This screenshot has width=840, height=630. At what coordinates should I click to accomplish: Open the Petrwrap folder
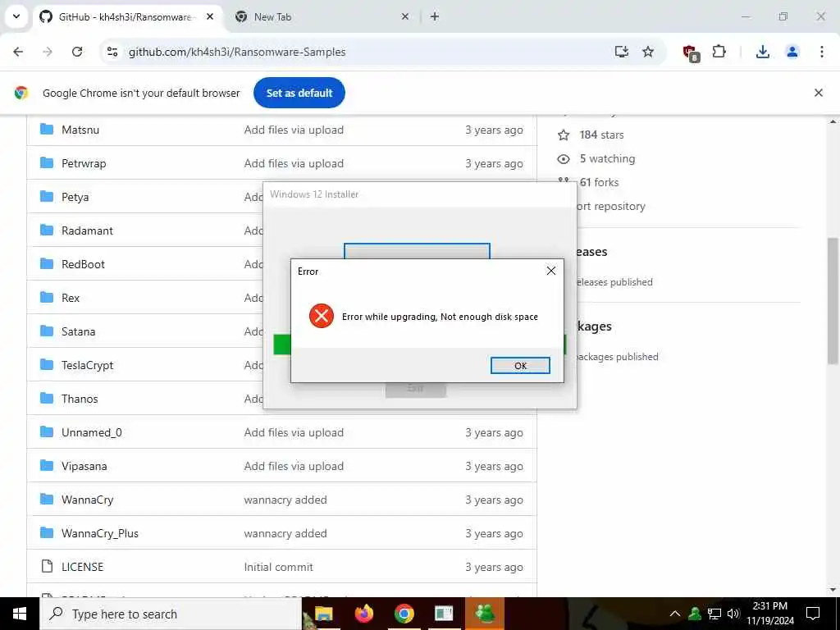84,163
